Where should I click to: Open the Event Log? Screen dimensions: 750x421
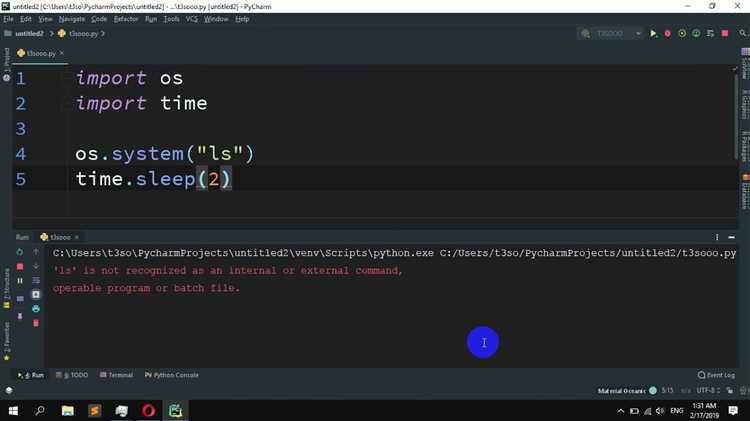tap(716, 375)
